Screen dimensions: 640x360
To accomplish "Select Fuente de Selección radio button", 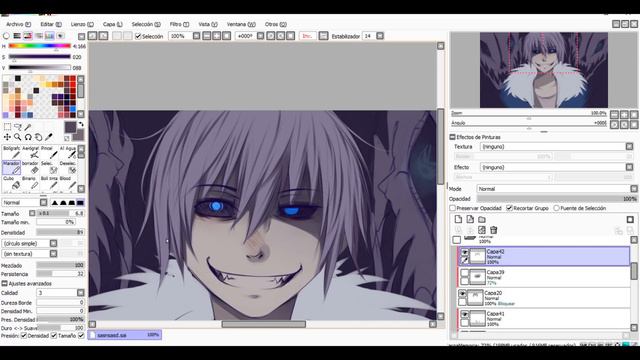I will [556, 208].
